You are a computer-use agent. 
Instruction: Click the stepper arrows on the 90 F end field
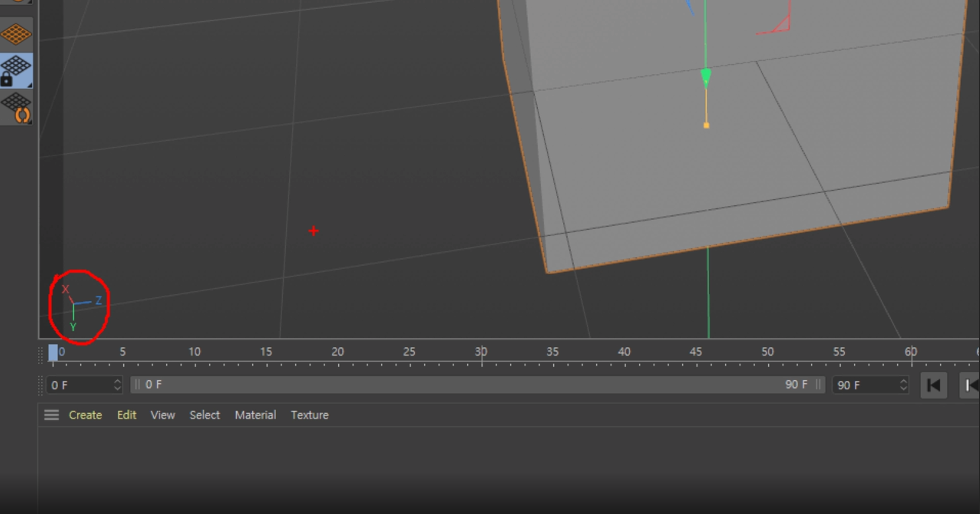[903, 385]
